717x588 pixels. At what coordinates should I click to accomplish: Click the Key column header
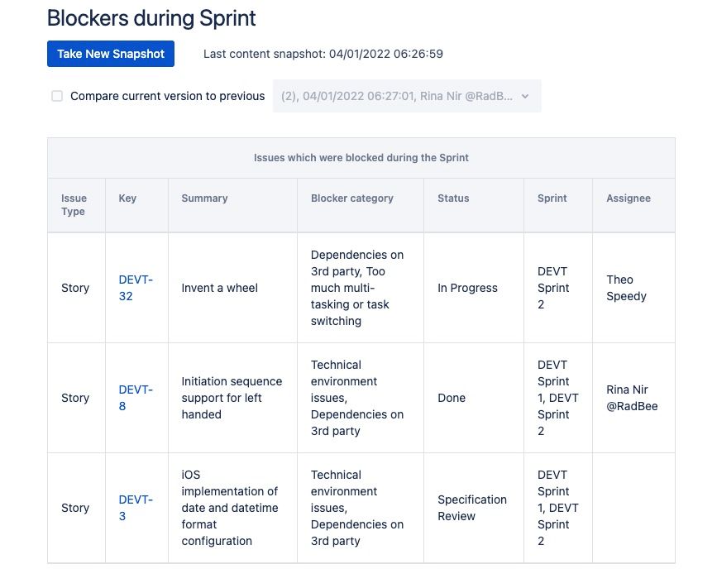point(127,198)
